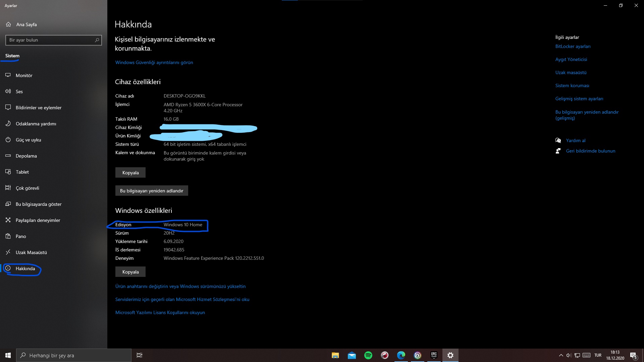Click the AMD Ryzen 5 3600X processor text
This screenshot has height=362, width=644.
[x=203, y=108]
